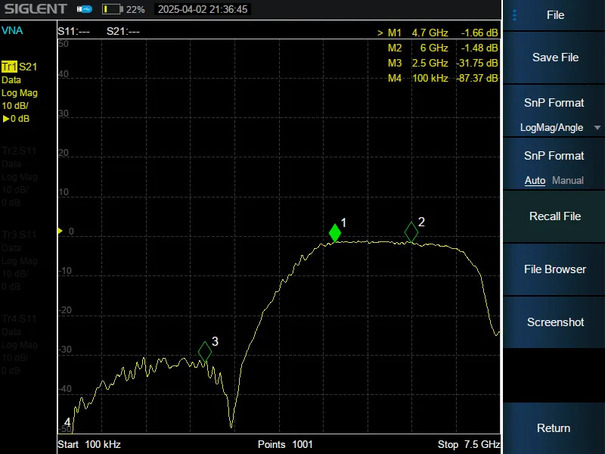Screen dimensions: 605x454
Task: Open the File menu header
Action: (x=554, y=15)
